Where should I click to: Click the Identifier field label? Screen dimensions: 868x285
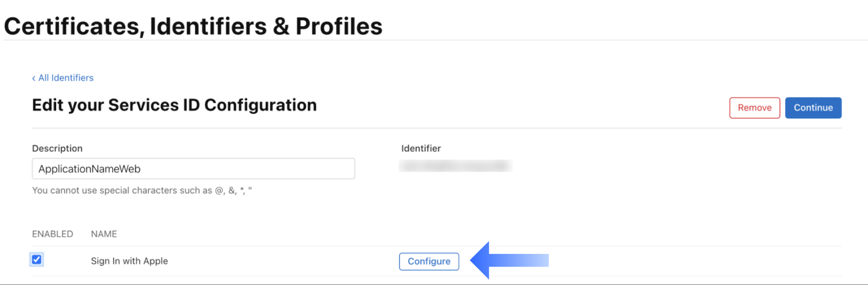(421, 148)
